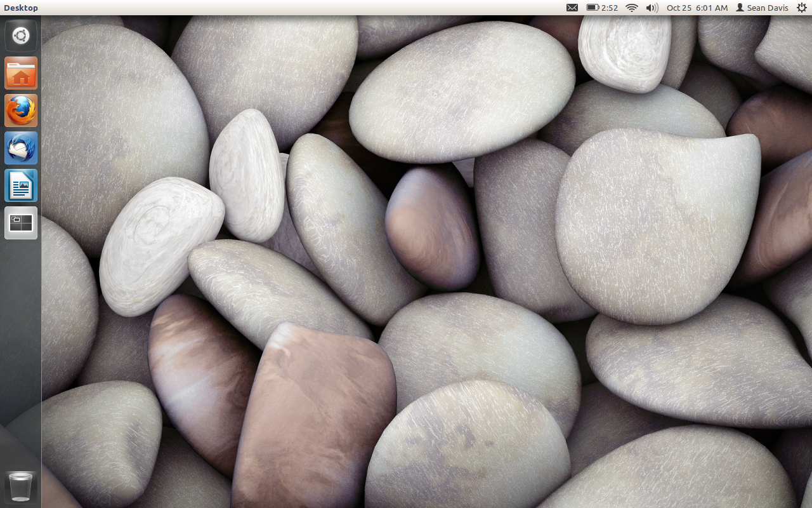Image resolution: width=812 pixels, height=508 pixels.
Task: Open the session gear menu
Action: (x=803, y=8)
